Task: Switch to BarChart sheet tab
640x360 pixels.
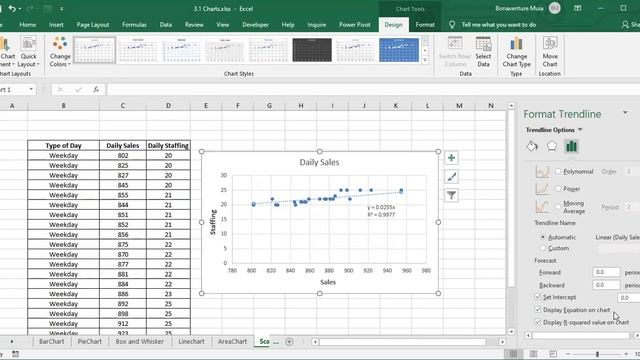Action: click(x=51, y=342)
